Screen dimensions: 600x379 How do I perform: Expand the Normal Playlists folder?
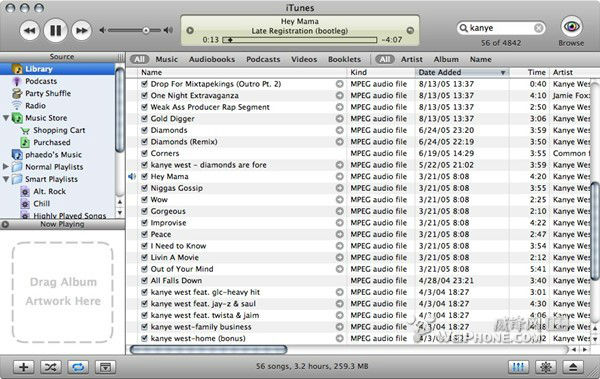coord(6,167)
